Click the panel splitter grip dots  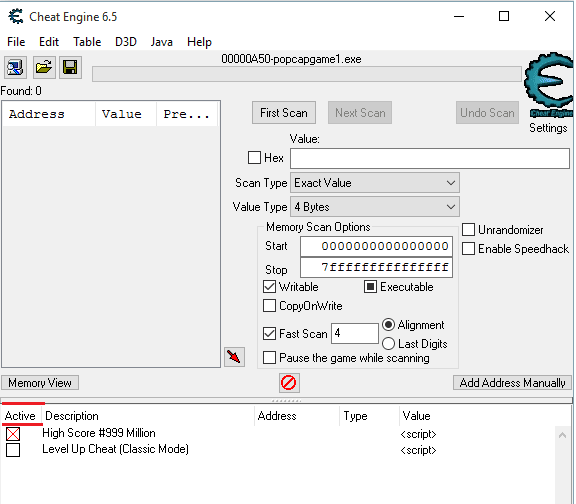[x=287, y=400]
